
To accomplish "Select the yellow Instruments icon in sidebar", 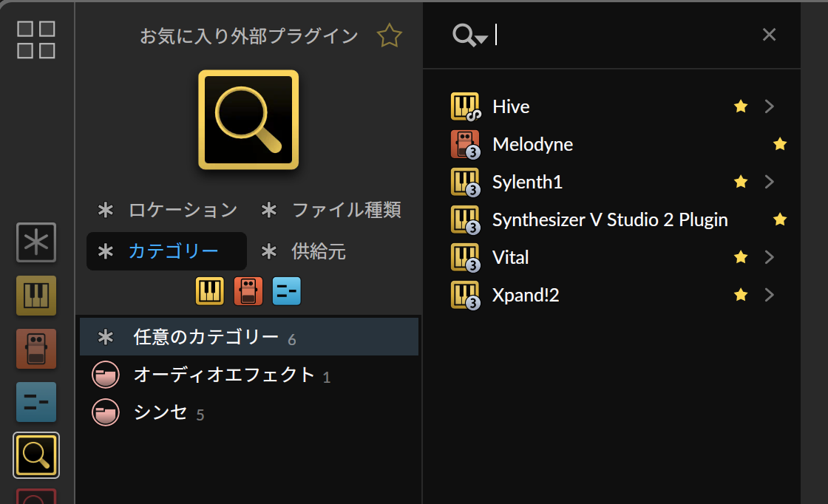I will pos(36,296).
